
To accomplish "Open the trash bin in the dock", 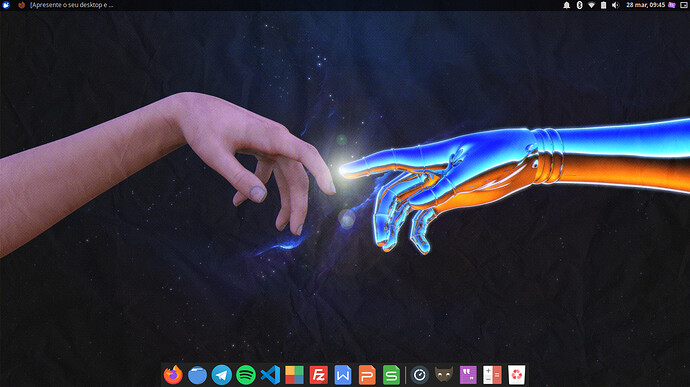I will (517, 375).
